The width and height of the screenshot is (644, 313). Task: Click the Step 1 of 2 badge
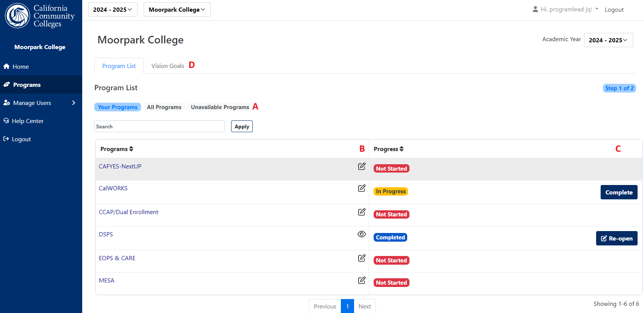(x=619, y=88)
